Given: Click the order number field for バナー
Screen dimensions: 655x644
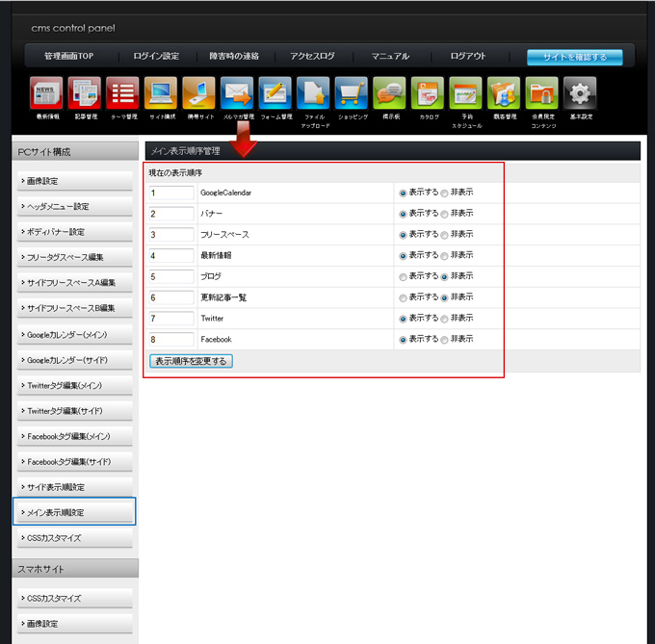Looking at the screenshot, I should click(171, 214).
